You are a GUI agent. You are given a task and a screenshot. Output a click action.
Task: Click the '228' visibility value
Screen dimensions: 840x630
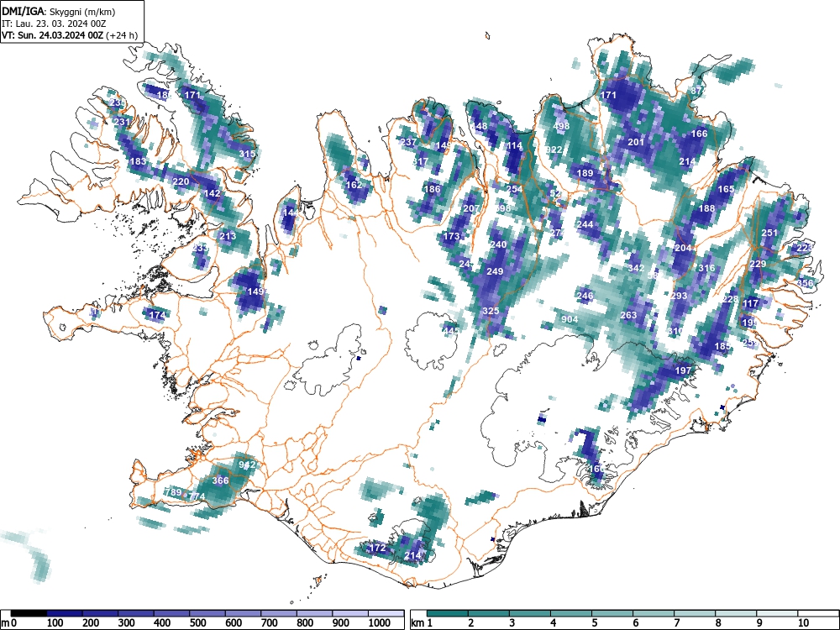(730, 300)
